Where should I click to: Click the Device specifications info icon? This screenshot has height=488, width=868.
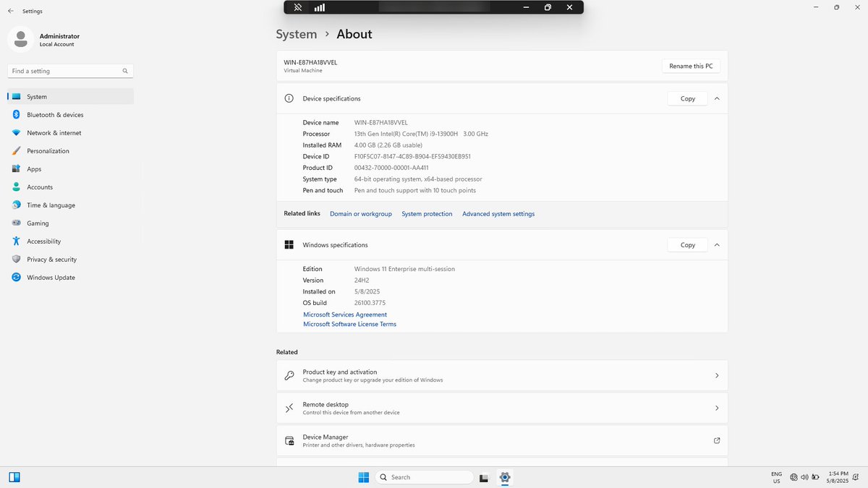(x=289, y=98)
